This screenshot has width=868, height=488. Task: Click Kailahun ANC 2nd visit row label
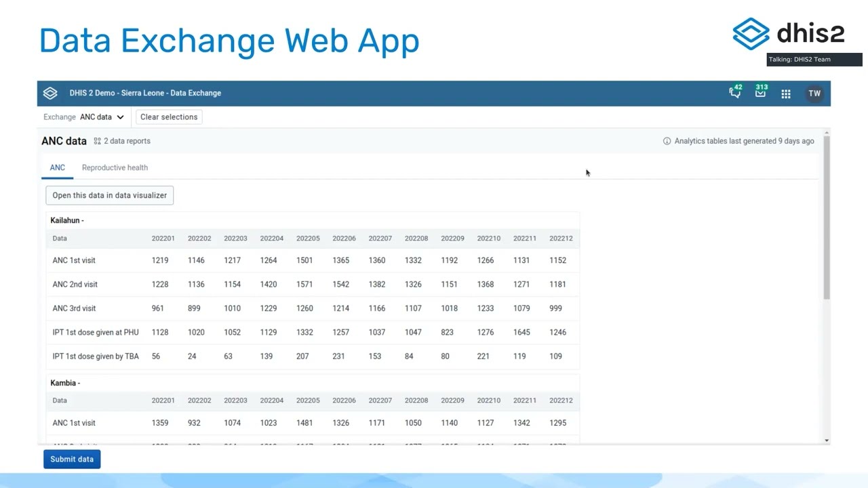[x=75, y=284]
